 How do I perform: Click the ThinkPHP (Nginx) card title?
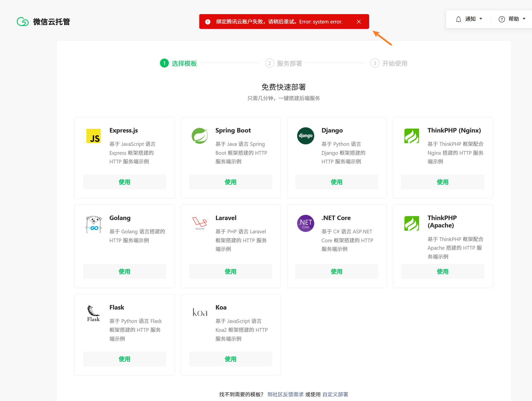click(x=454, y=130)
